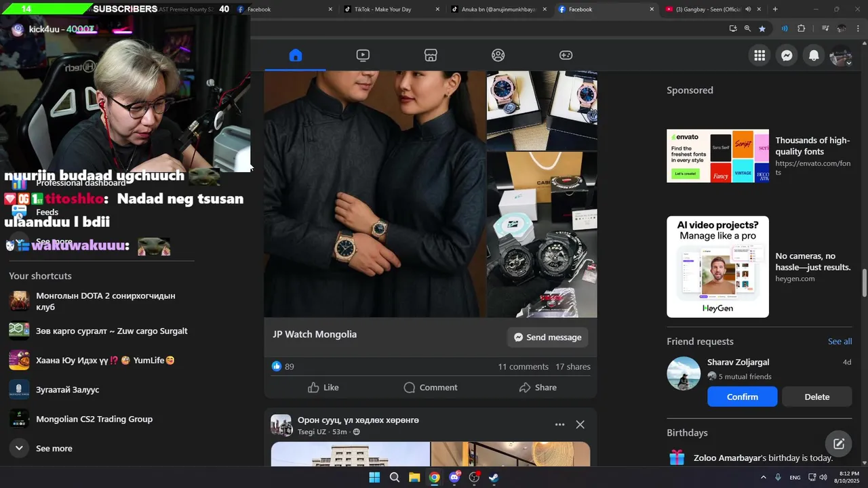868x488 pixels.
Task: Mute the Gangbay YouTube tab audio
Action: pos(748,9)
